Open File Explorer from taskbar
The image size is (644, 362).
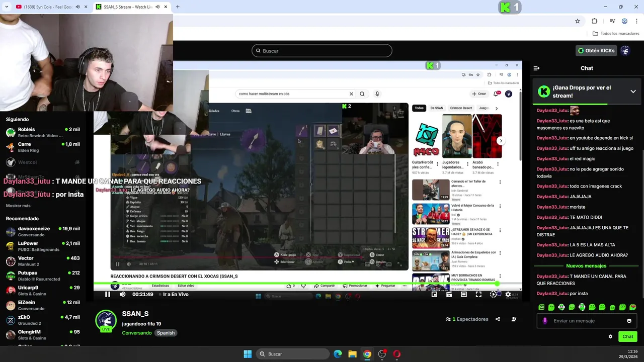coord(352,354)
